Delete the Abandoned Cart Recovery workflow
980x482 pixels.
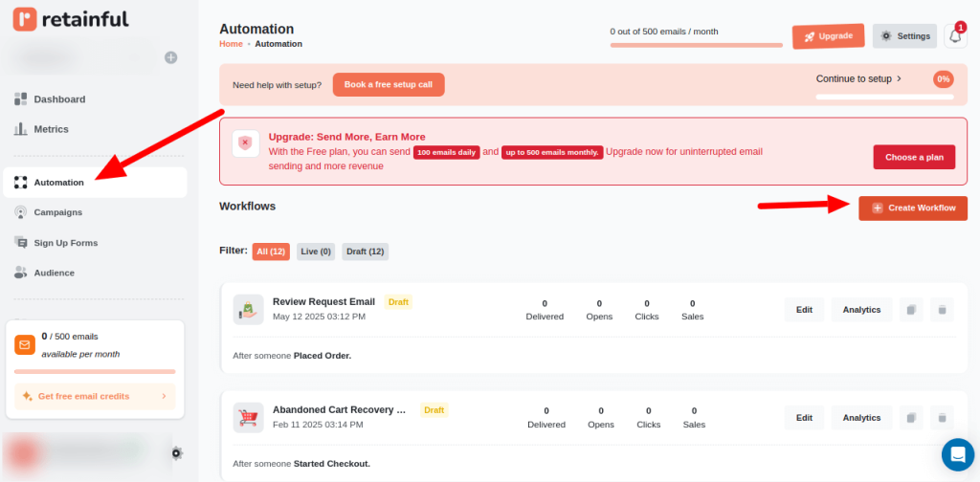click(942, 418)
